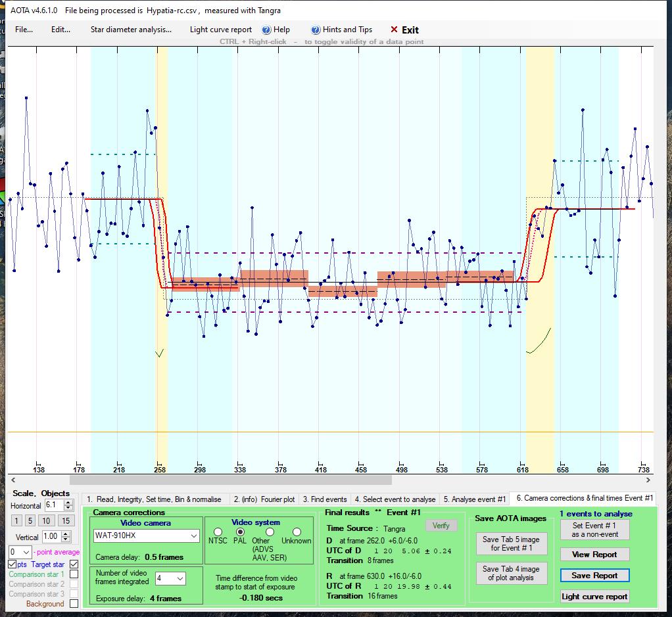Open Number of video frames integrated dropdown
672x617 pixels.
click(180, 578)
